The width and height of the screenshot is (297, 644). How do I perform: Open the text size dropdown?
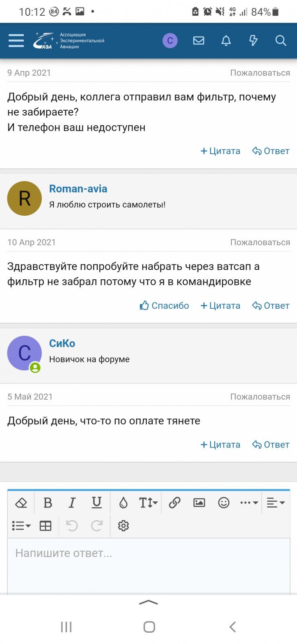point(147,503)
